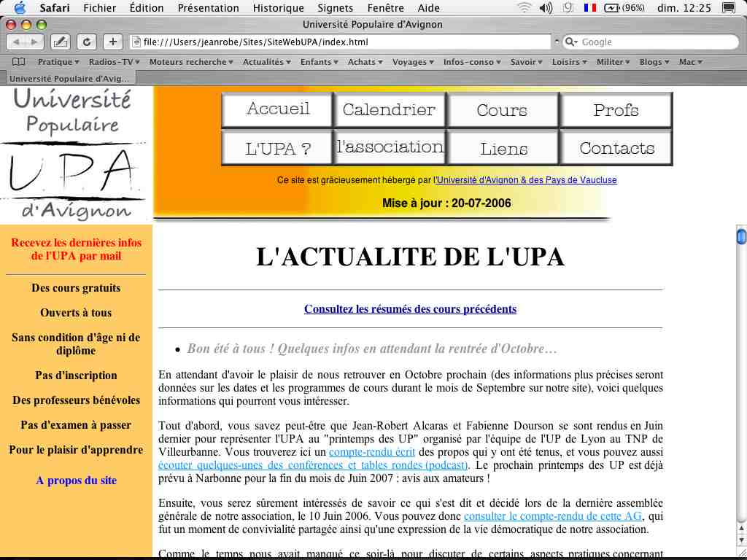Open the Fenêtre menu
Image resolution: width=747 pixels, height=560 pixels.
[x=385, y=7]
